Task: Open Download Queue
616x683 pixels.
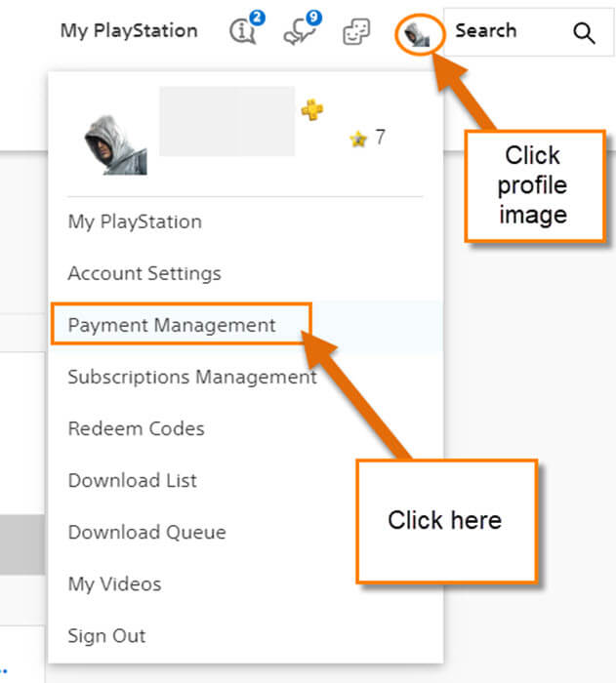Action: [146, 533]
